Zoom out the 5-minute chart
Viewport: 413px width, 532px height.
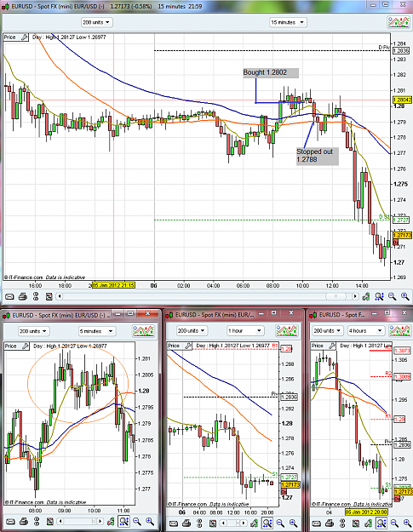[x=137, y=521]
